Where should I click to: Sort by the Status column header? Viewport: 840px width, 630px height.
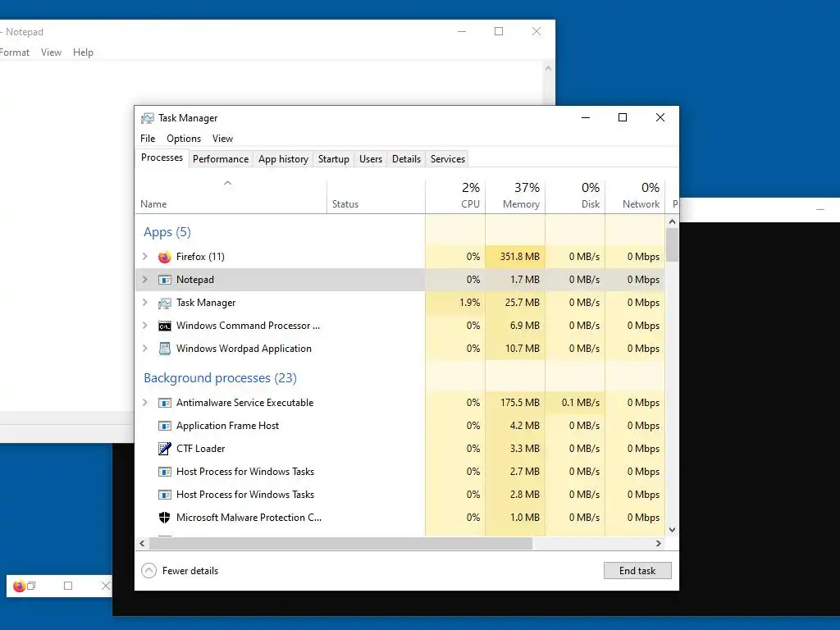click(x=376, y=197)
